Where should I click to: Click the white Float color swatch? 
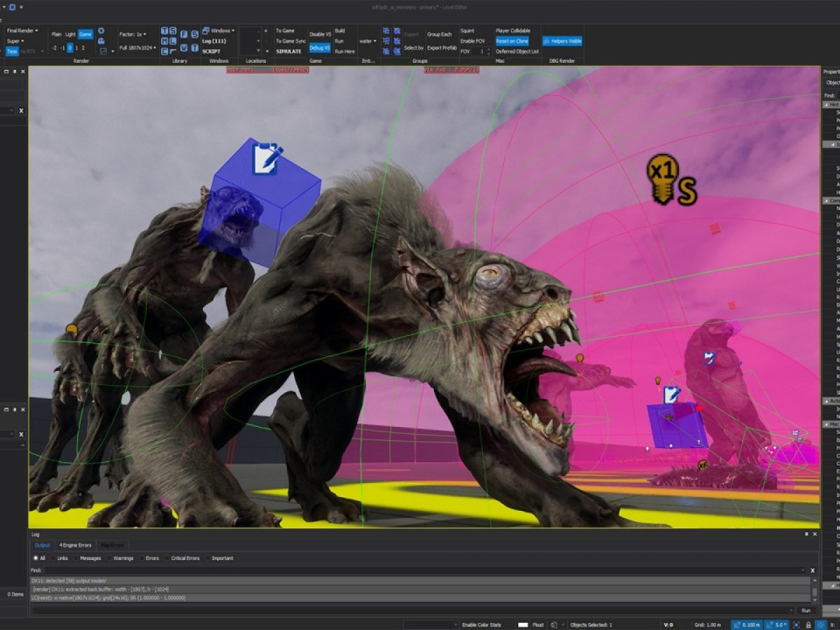pyautogui.click(x=523, y=624)
